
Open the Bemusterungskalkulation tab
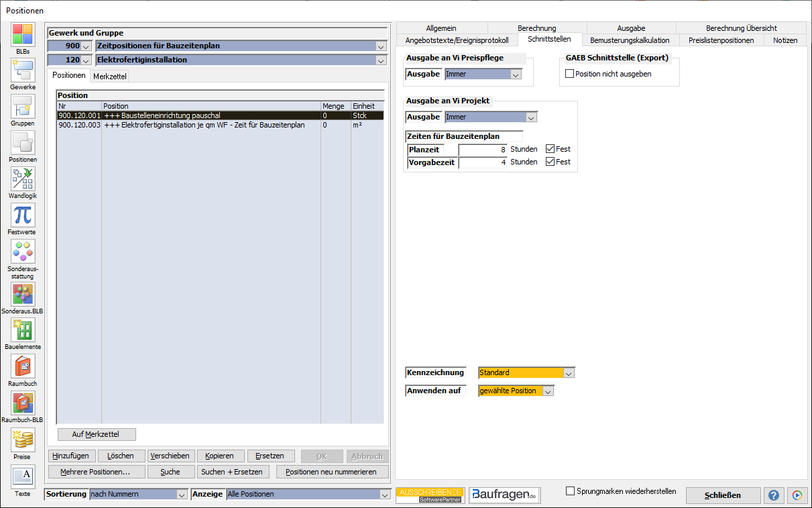630,40
